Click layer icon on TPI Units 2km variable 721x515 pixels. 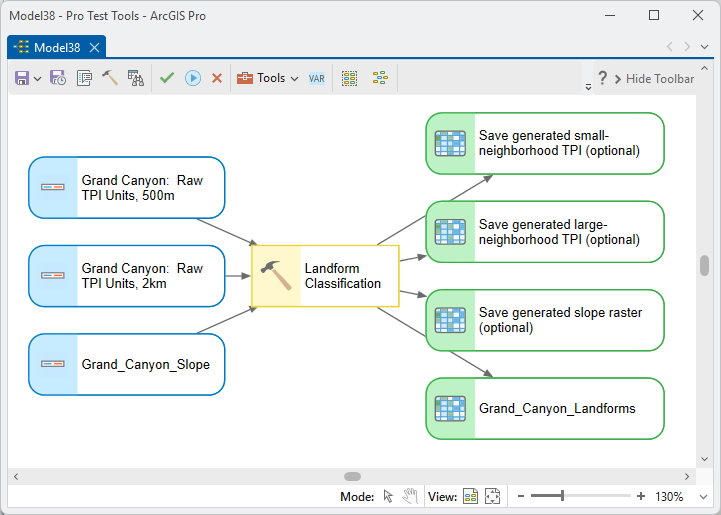coord(53,275)
